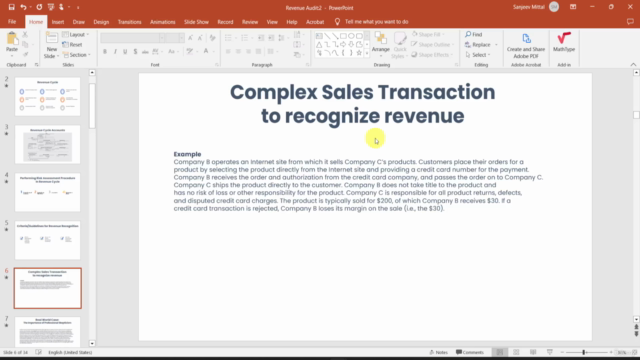The height and width of the screenshot is (360, 640).
Task: Open the Section dropdown
Action: pyautogui.click(x=77, y=55)
